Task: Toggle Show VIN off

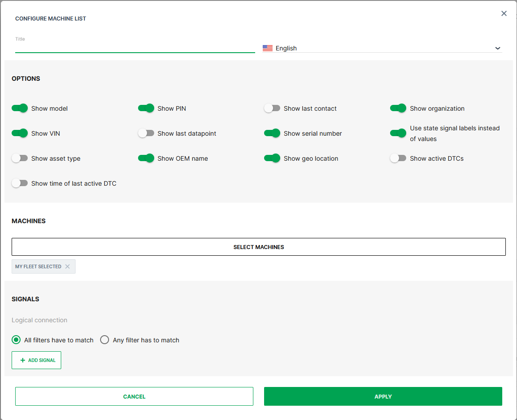Action: pos(20,133)
